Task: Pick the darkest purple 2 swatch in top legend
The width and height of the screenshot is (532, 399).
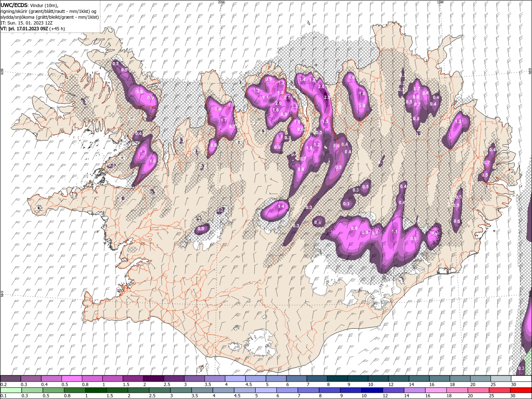Action: 153,379
